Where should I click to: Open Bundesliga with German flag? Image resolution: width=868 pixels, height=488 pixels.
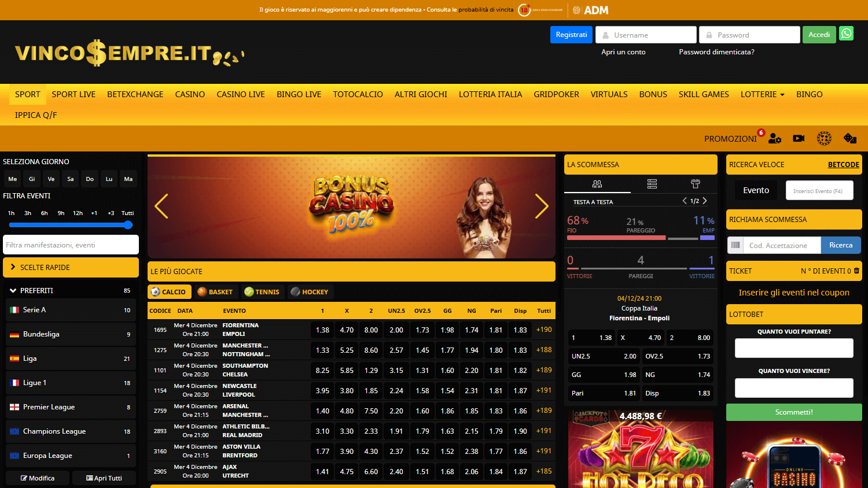tap(71, 334)
